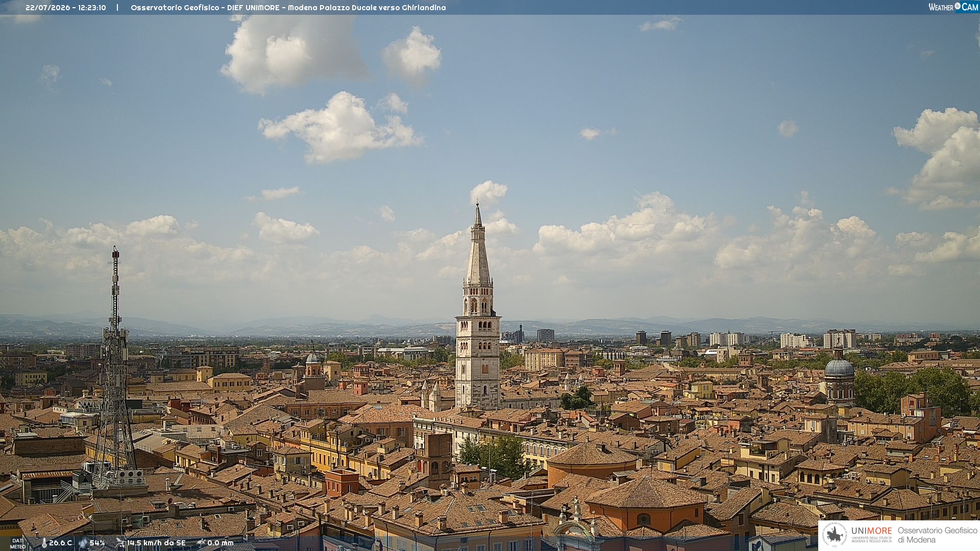Select the 54% humidity value
Viewport: 980px width, 551px height.
(97, 543)
